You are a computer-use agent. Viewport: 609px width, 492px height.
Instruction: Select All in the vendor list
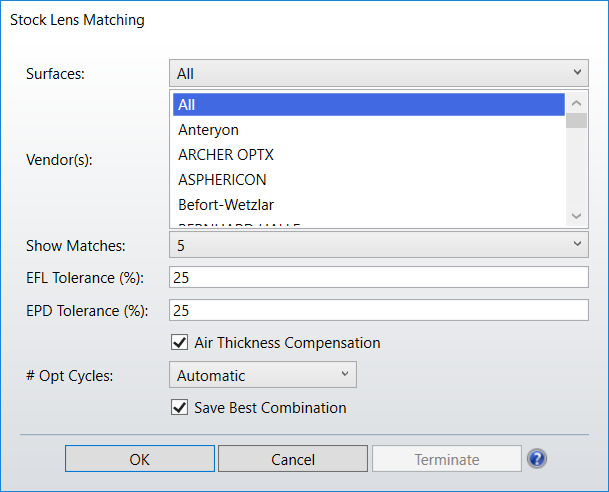[369, 104]
